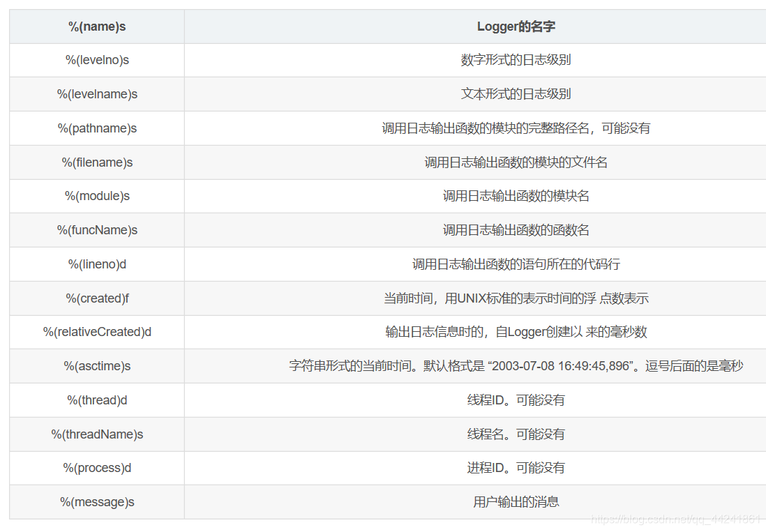
Task: Select the %(filename)s cell
Action: tap(97, 162)
